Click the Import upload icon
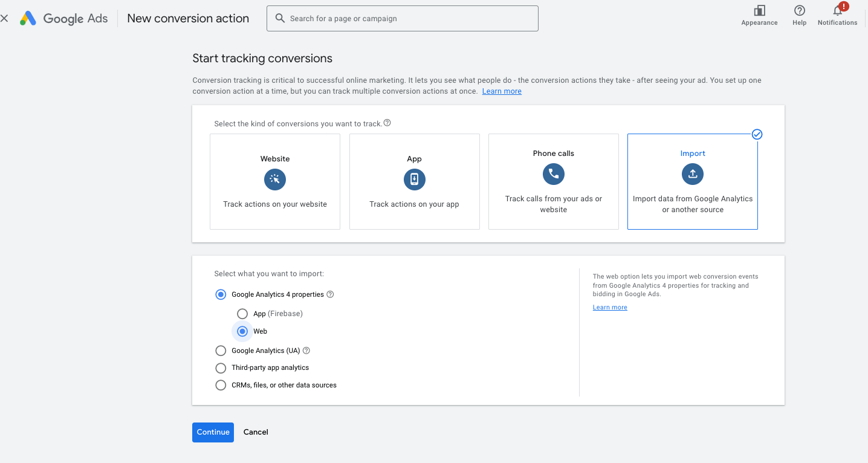 (693, 174)
